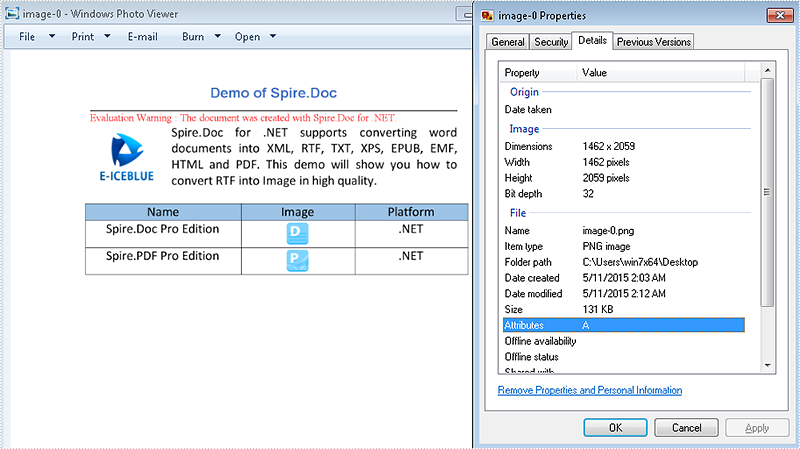The width and height of the screenshot is (800, 449).
Task: Open the File menu in Photo Viewer
Action: click(x=27, y=37)
